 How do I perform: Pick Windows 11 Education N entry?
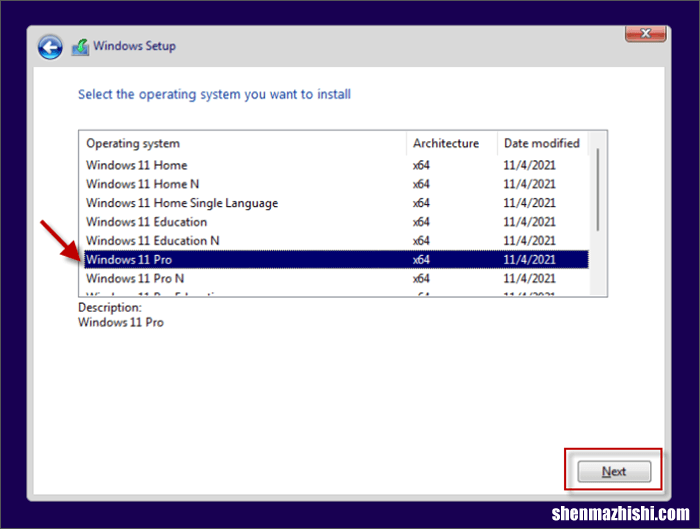point(337,241)
